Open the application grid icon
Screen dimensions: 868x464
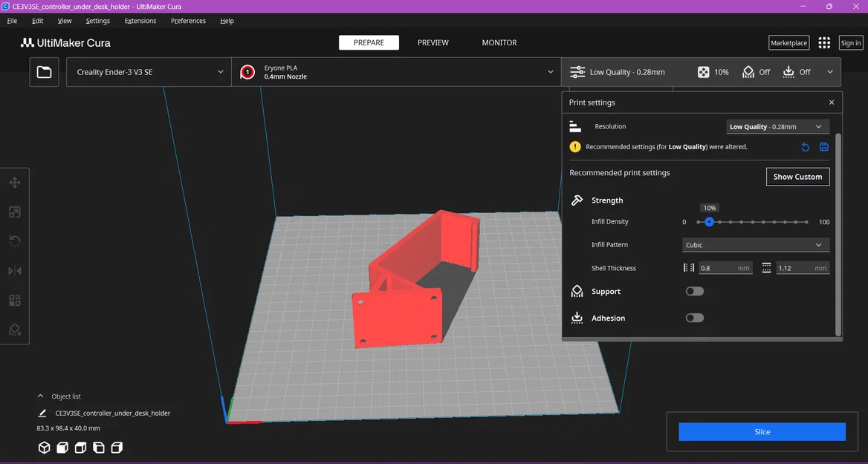(824, 42)
